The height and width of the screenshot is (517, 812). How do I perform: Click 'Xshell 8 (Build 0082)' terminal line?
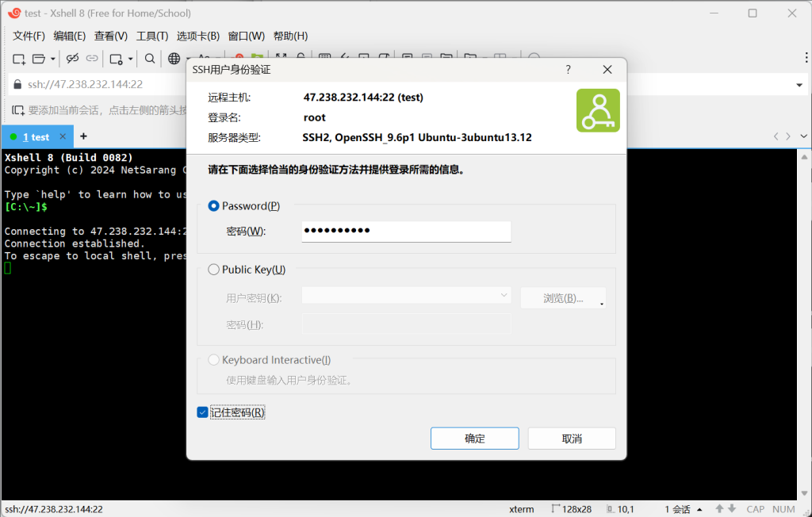click(69, 158)
